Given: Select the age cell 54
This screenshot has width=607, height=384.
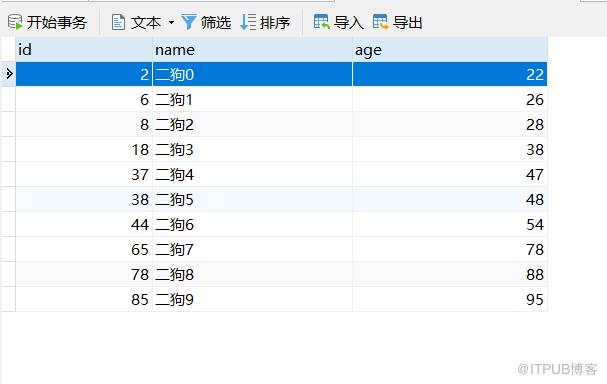Looking at the screenshot, I should [450, 224].
